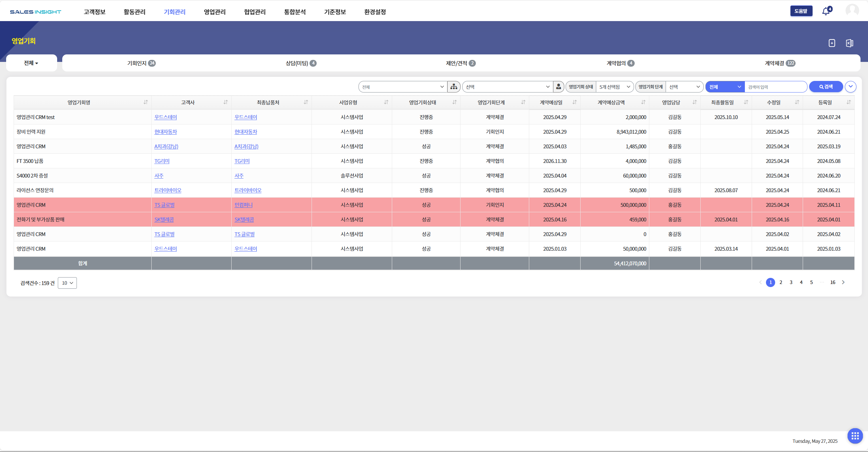Open the notification bell icon
This screenshot has height=452, width=868.
[x=827, y=11]
